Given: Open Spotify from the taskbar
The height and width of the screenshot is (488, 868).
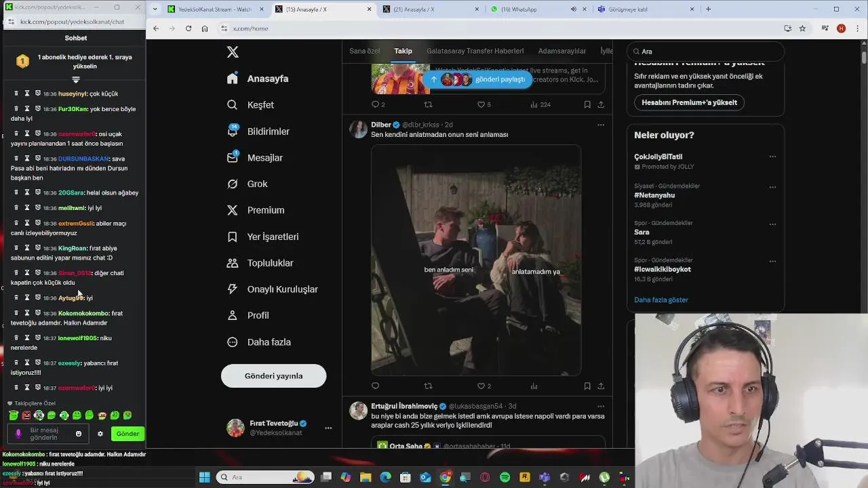Looking at the screenshot, I should click(505, 477).
